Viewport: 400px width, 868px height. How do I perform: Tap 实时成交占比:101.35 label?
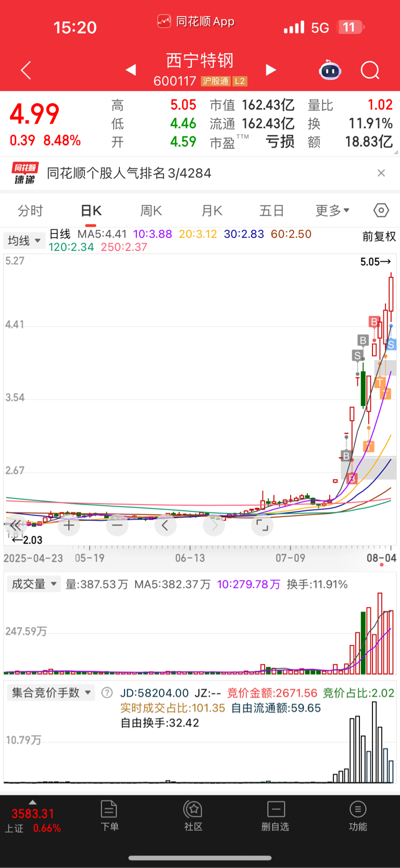(172, 708)
